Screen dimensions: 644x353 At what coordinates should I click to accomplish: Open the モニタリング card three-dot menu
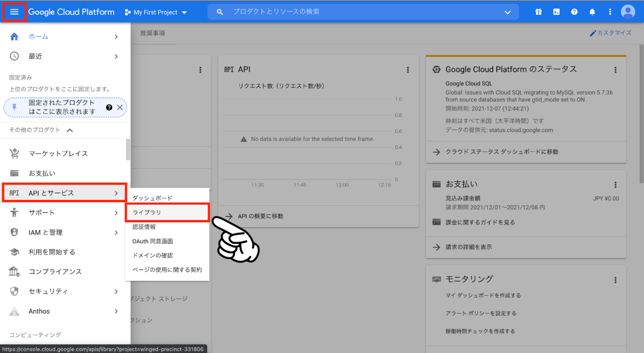point(615,280)
